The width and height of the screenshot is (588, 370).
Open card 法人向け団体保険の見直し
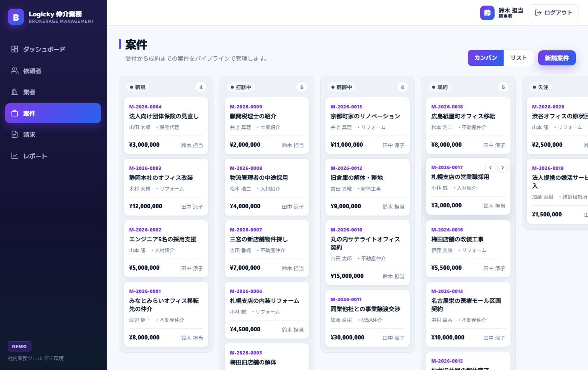click(166, 126)
